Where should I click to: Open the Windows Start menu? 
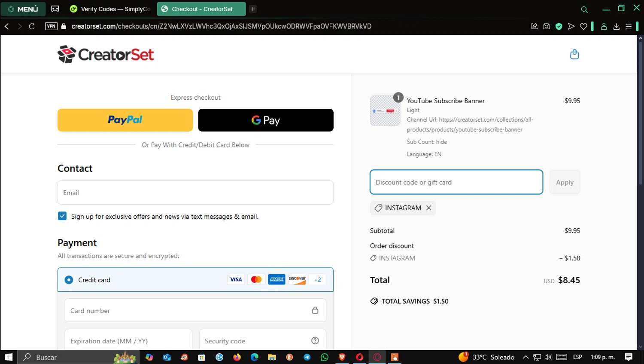click(9, 357)
